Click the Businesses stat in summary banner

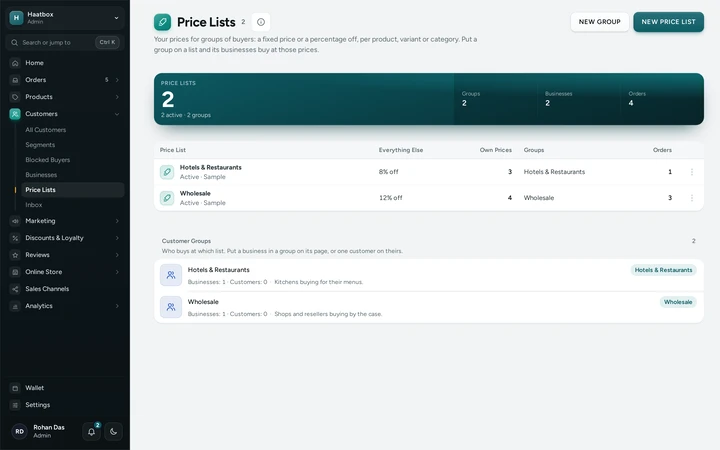pos(558,99)
